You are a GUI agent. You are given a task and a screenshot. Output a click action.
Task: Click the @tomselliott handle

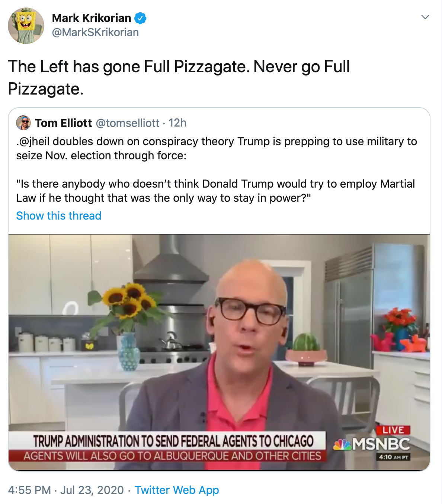128,123
